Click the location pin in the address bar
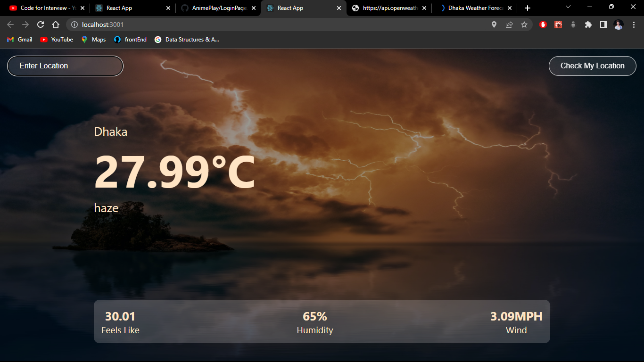The width and height of the screenshot is (644, 362). click(x=494, y=24)
